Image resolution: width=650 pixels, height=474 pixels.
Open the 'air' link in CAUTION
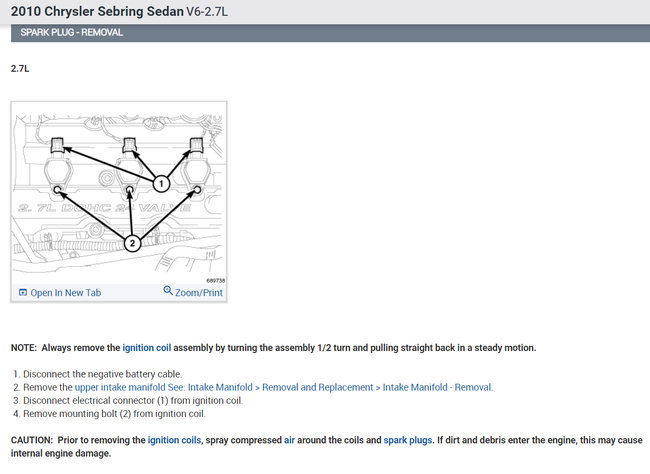pos(289,440)
